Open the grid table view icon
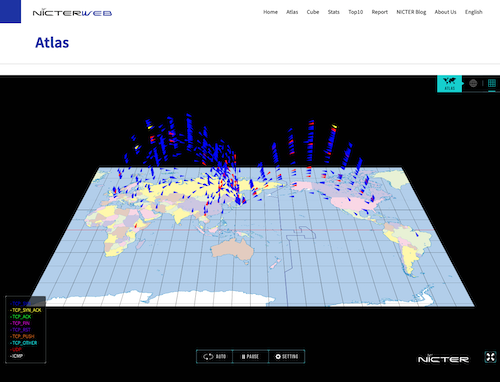 492,83
